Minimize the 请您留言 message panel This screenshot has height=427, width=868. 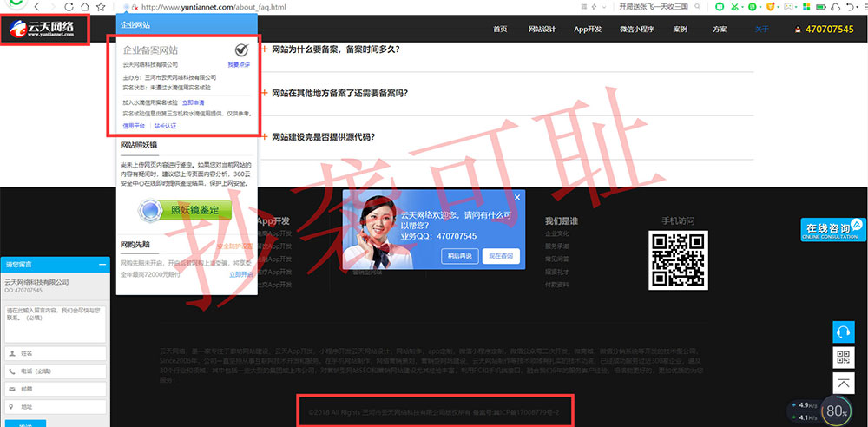click(102, 265)
